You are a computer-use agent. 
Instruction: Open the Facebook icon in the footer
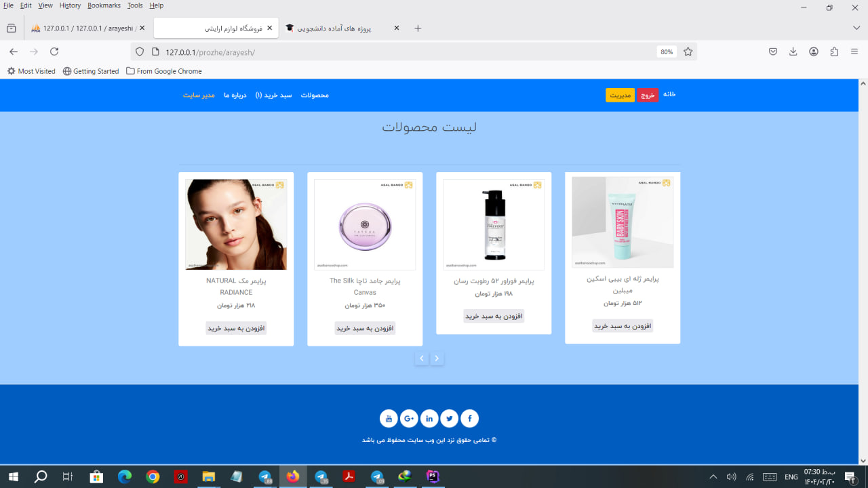click(469, 418)
